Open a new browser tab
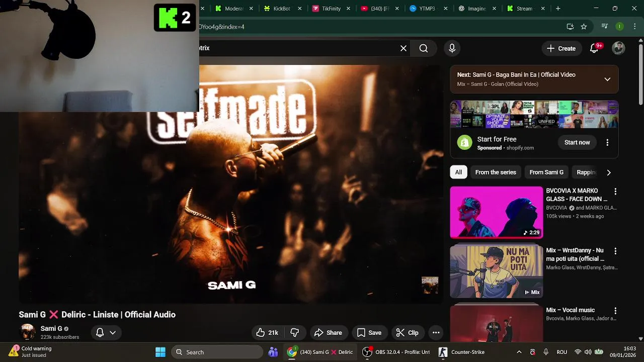The width and height of the screenshot is (644, 362). coord(557,9)
